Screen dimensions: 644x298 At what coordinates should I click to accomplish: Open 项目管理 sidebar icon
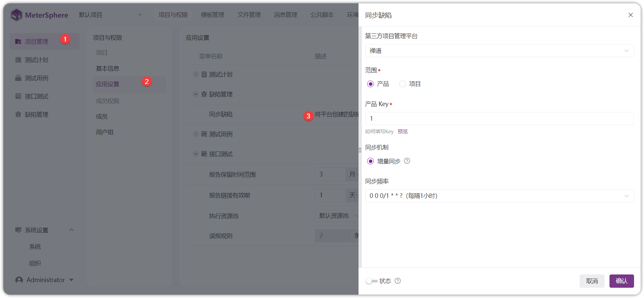tap(18, 41)
